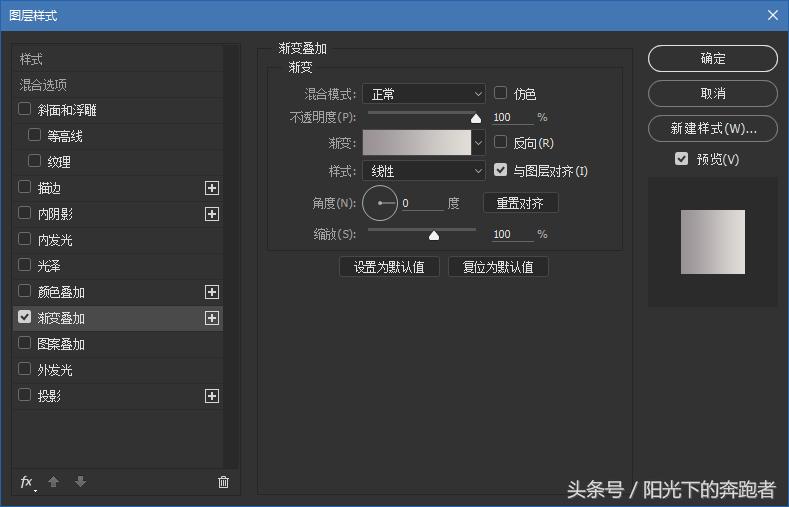Enable 描边 checkbox
Viewport: 789px width, 507px height.
24,187
